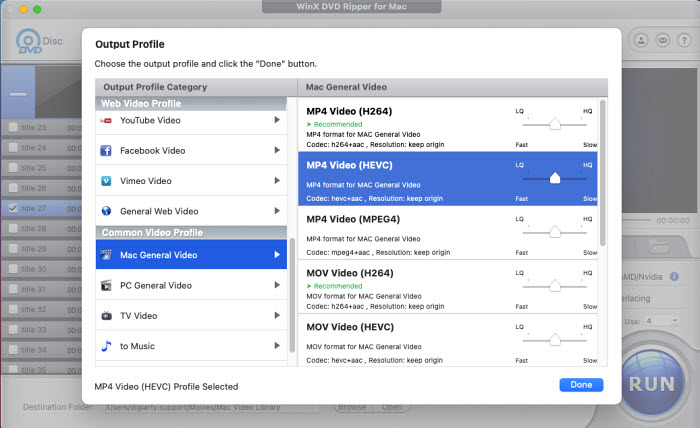700x428 pixels.
Task: Click the PC General Video icon
Action: (106, 285)
